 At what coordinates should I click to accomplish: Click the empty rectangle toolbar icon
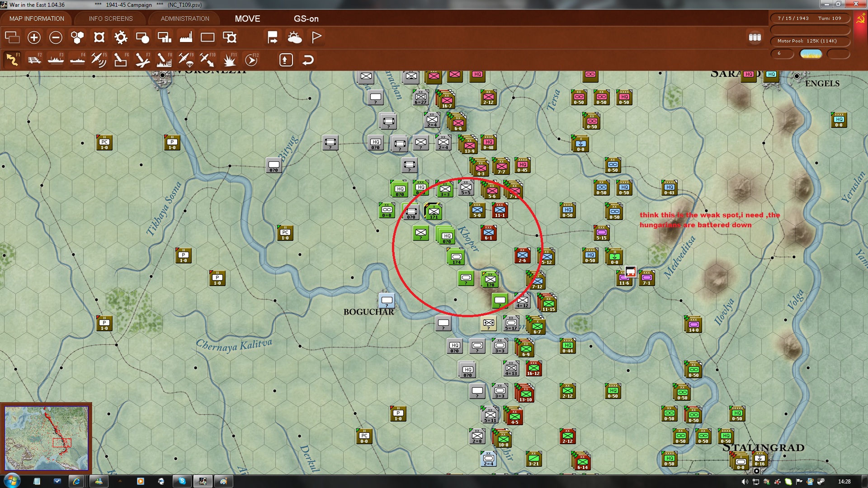(x=208, y=37)
